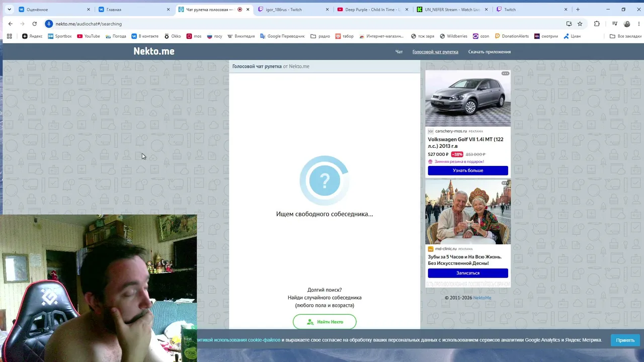The width and height of the screenshot is (644, 362).
Task: Open the Голосовой чат рулетка menu item
Action: 435,52
